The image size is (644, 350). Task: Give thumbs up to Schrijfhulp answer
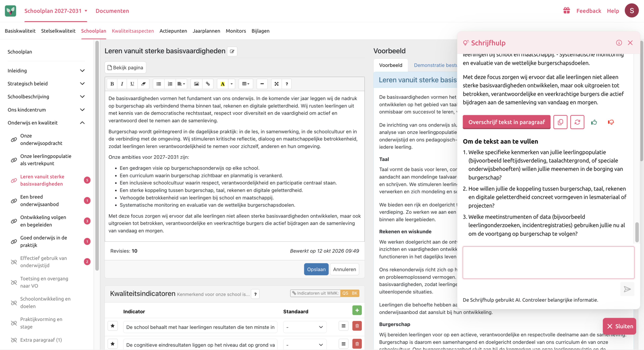tap(594, 122)
